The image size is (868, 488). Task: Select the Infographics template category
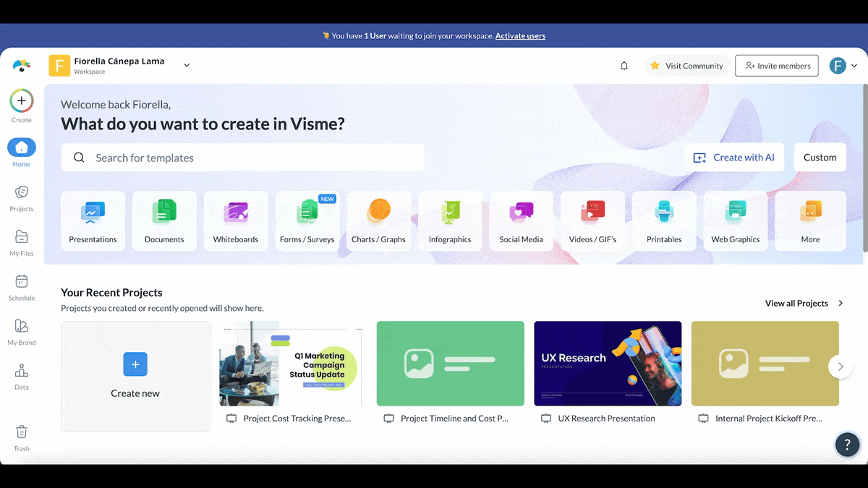click(x=450, y=221)
